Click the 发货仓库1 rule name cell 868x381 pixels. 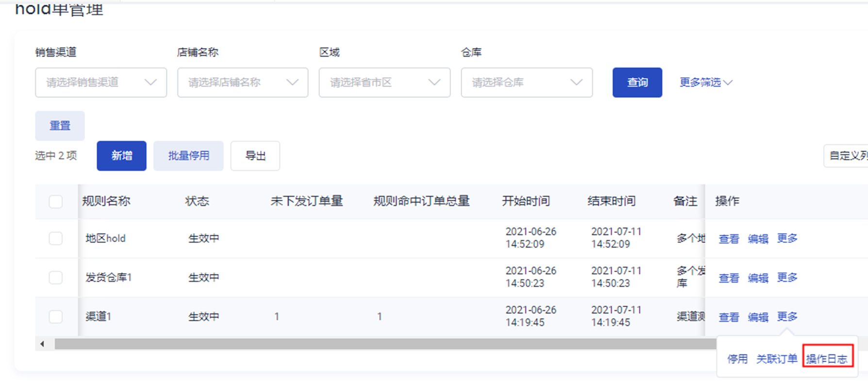point(109,277)
